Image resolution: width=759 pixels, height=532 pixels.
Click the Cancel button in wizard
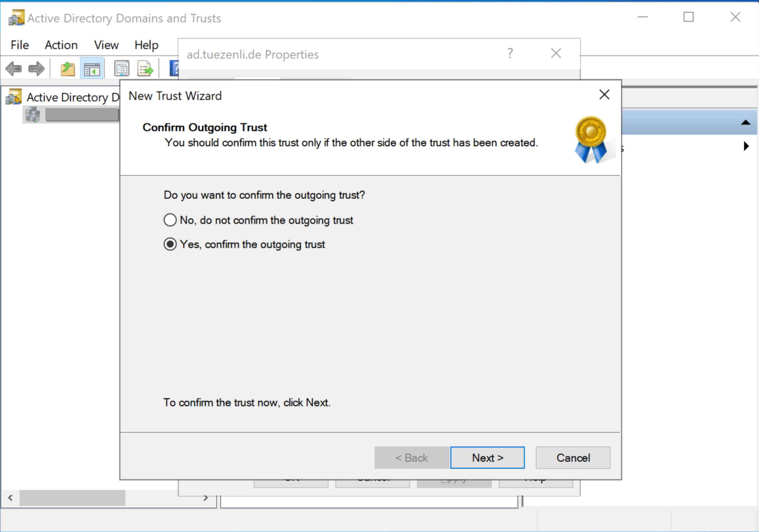pos(573,458)
